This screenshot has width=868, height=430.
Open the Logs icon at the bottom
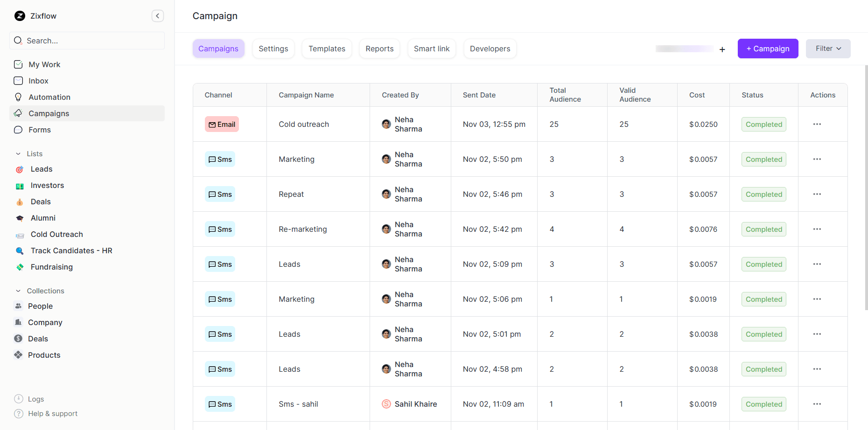pyautogui.click(x=18, y=399)
